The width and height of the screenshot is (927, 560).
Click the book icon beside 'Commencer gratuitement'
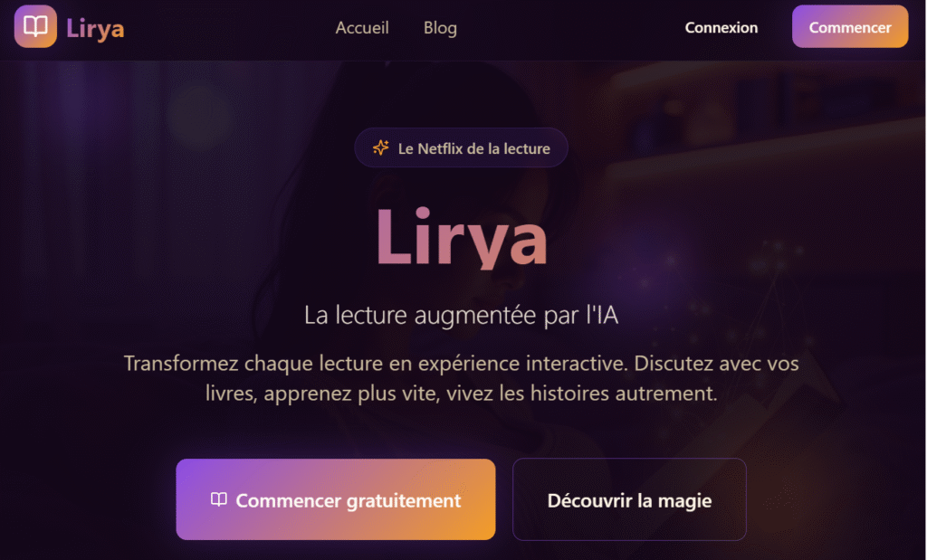tap(219, 499)
